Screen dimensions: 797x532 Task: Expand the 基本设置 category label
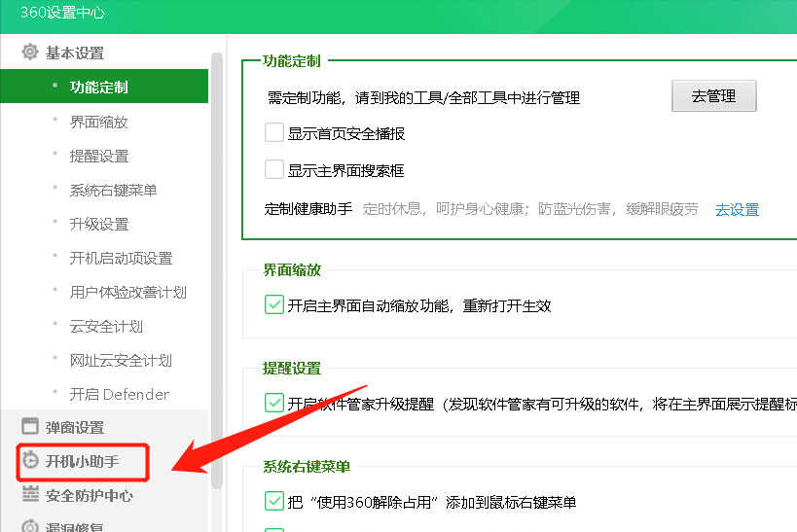pos(75,53)
